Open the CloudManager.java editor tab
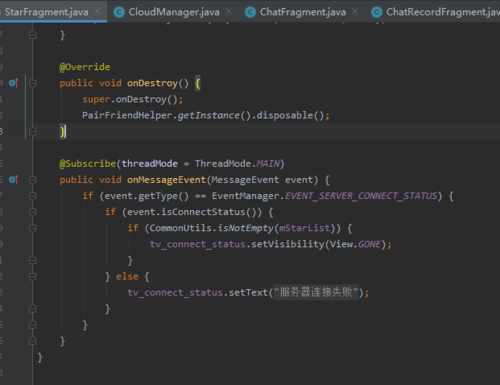 pos(174,12)
